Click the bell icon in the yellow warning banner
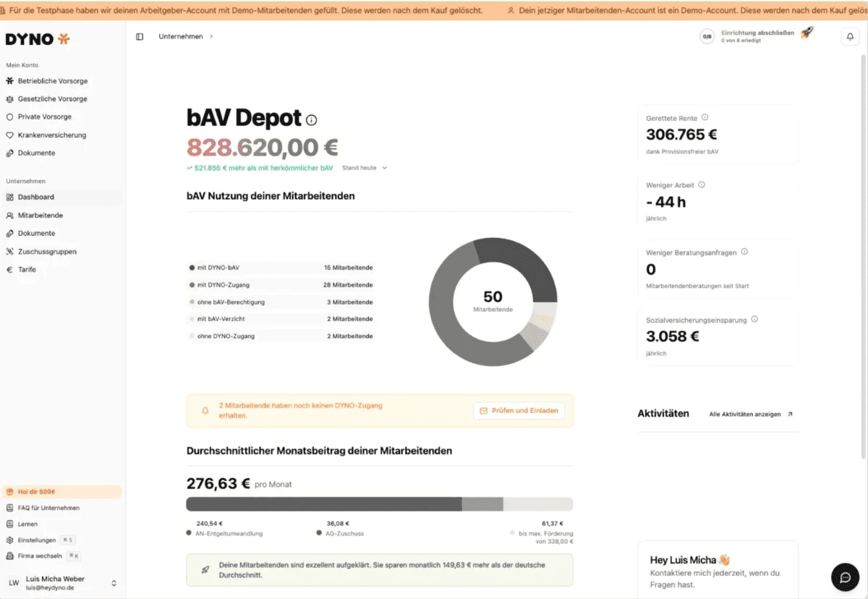The image size is (868, 599). [205, 410]
